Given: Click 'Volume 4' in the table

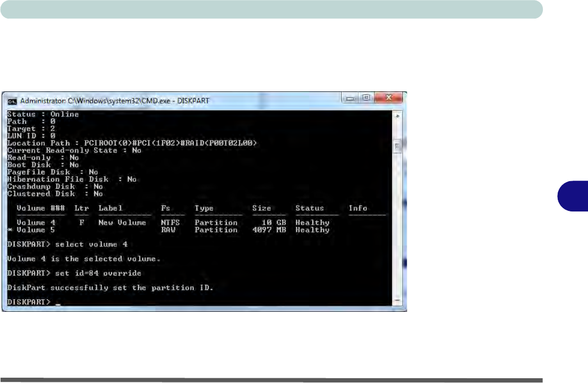Looking at the screenshot, I should 36,223.
